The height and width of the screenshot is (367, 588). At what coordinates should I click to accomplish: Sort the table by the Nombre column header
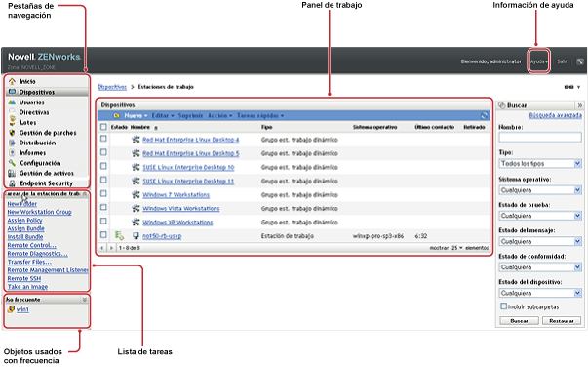coord(140,127)
